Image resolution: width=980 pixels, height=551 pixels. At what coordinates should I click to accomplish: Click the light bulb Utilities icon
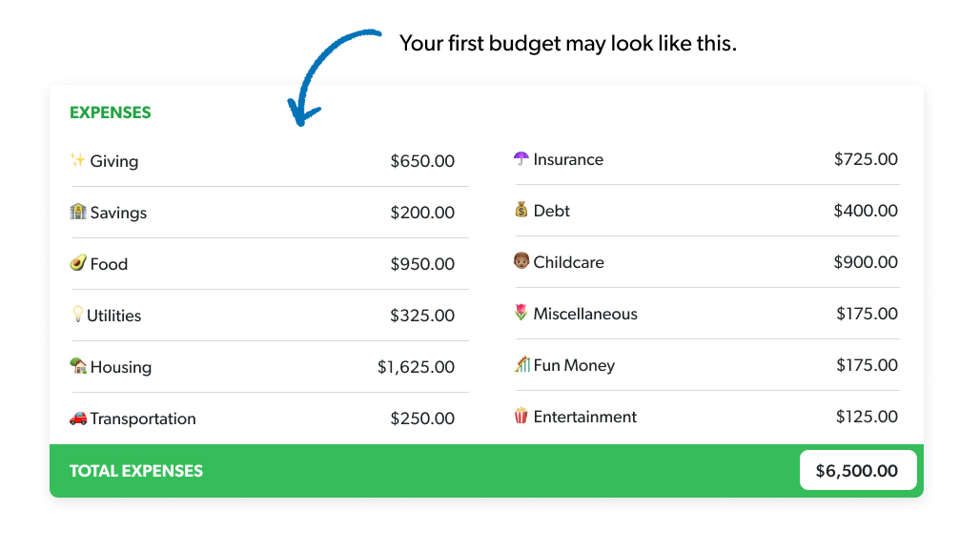[78, 315]
